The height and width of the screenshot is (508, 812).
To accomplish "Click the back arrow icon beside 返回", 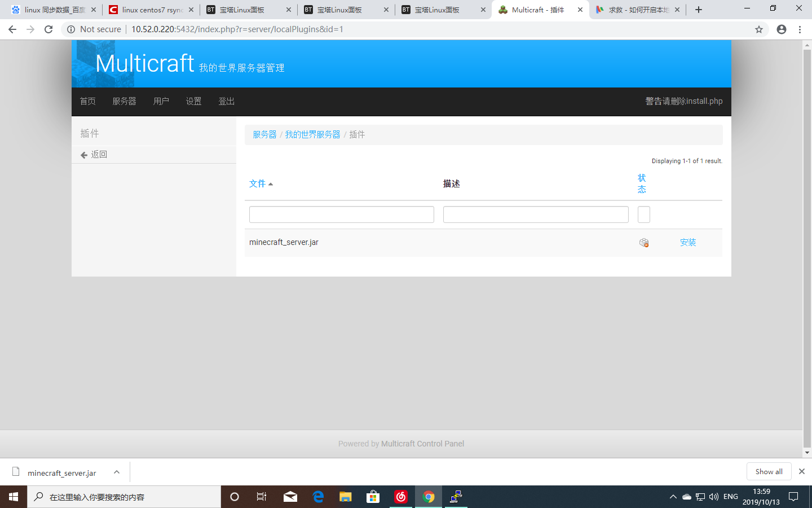I will tap(84, 155).
